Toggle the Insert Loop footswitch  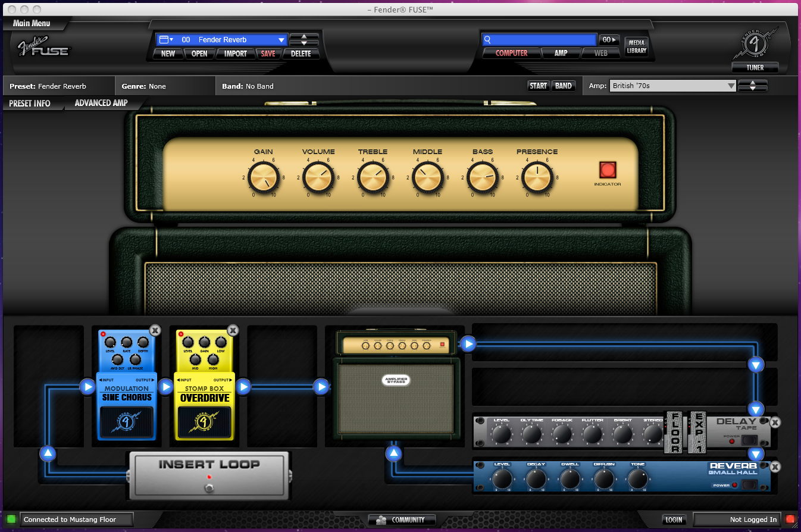click(x=209, y=489)
